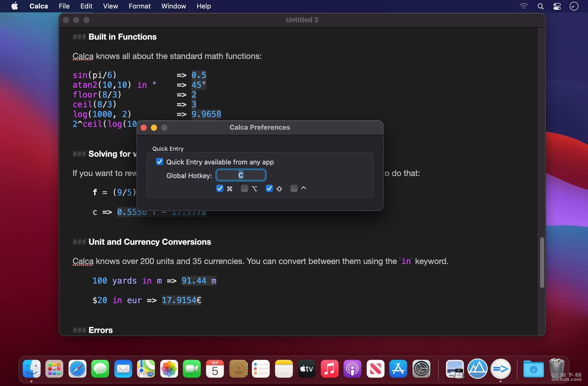588x386 pixels.
Task: Open App Store in Dock
Action: click(x=398, y=369)
